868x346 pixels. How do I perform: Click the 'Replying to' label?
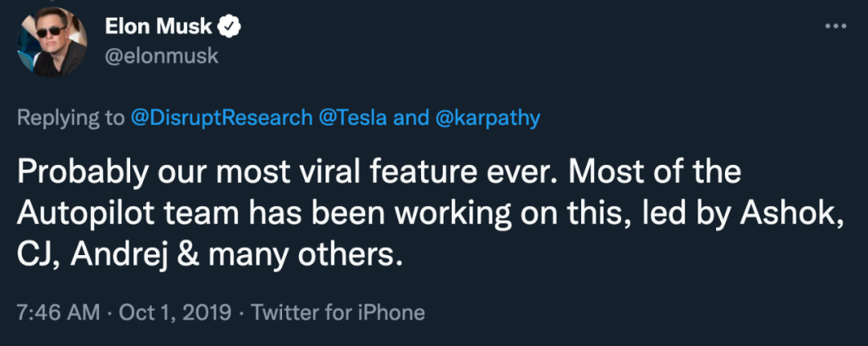[x=71, y=118]
